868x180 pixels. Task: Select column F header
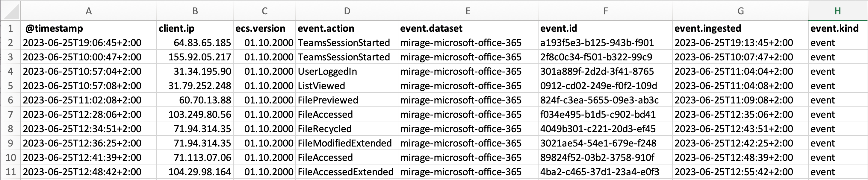click(605, 11)
